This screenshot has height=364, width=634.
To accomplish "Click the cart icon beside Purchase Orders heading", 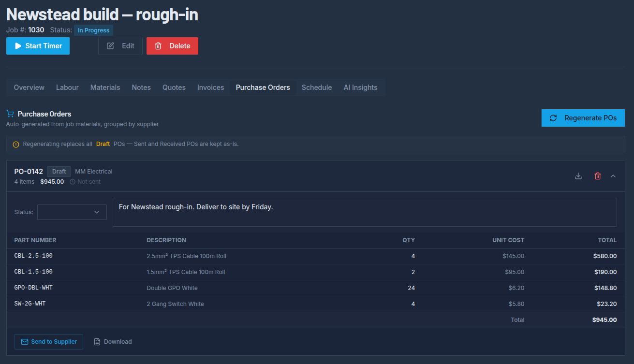I will 10,114.
